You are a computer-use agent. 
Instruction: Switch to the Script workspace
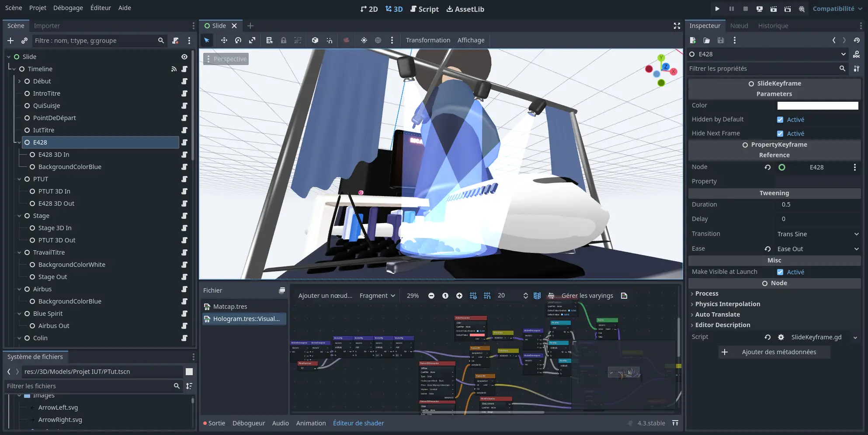(424, 9)
